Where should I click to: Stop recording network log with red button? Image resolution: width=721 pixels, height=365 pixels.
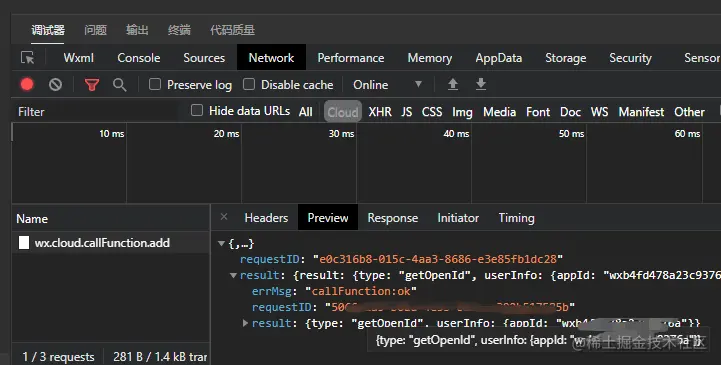pyautogui.click(x=27, y=85)
